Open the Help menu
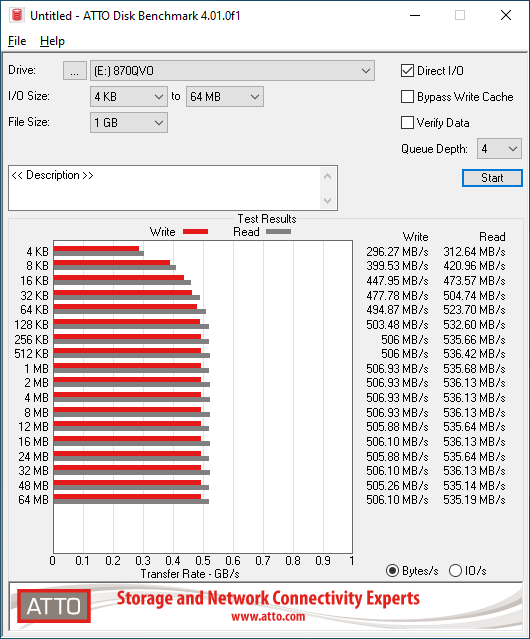530x639 pixels. pos(52,41)
